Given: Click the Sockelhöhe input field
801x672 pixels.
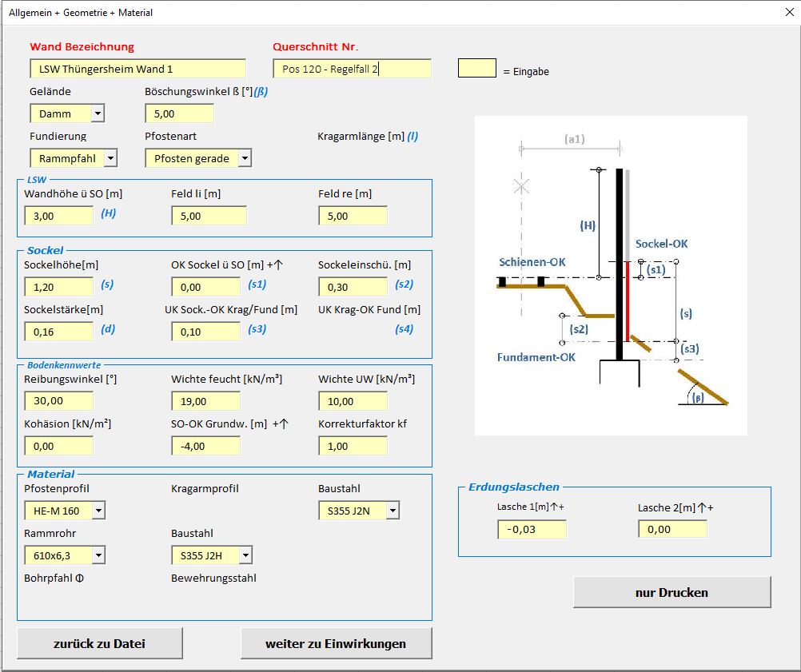Looking at the screenshot, I should tap(59, 286).
